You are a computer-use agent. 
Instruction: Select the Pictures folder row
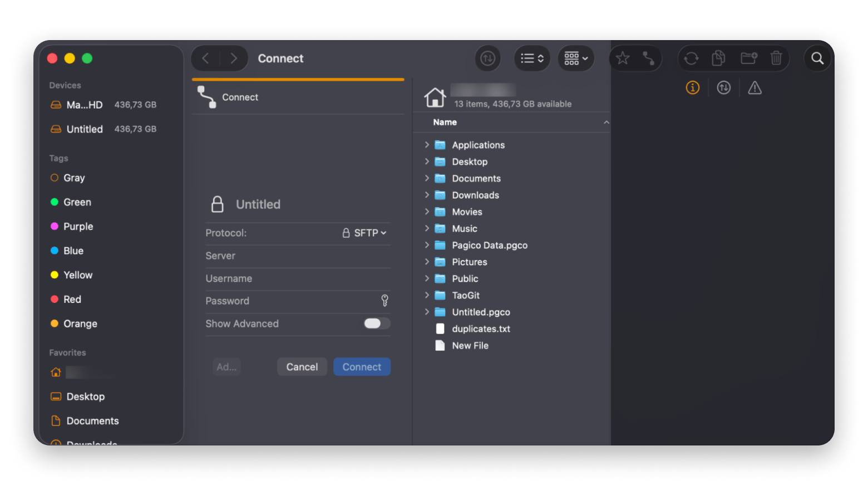coord(512,262)
